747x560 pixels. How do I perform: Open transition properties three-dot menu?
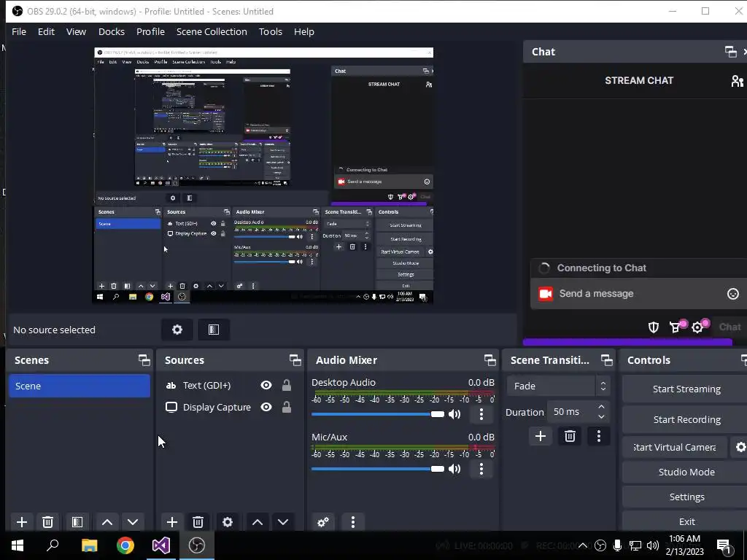(599, 436)
